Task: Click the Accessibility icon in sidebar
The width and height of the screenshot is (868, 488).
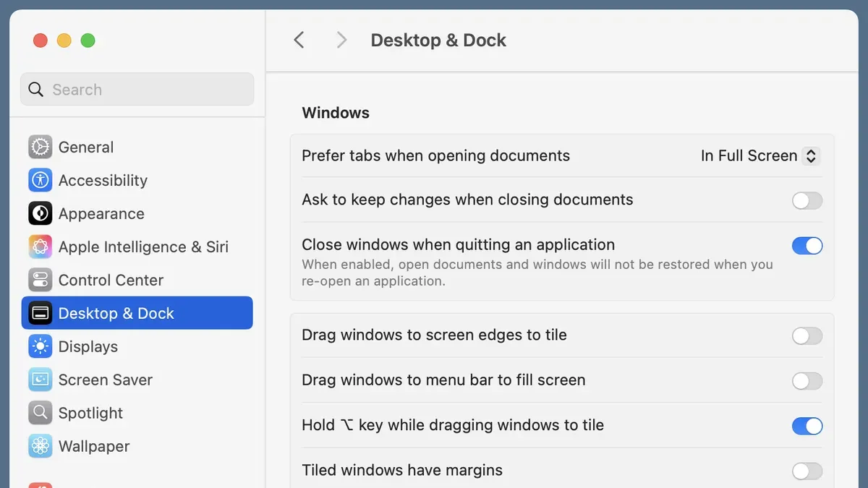Action: coord(41,180)
